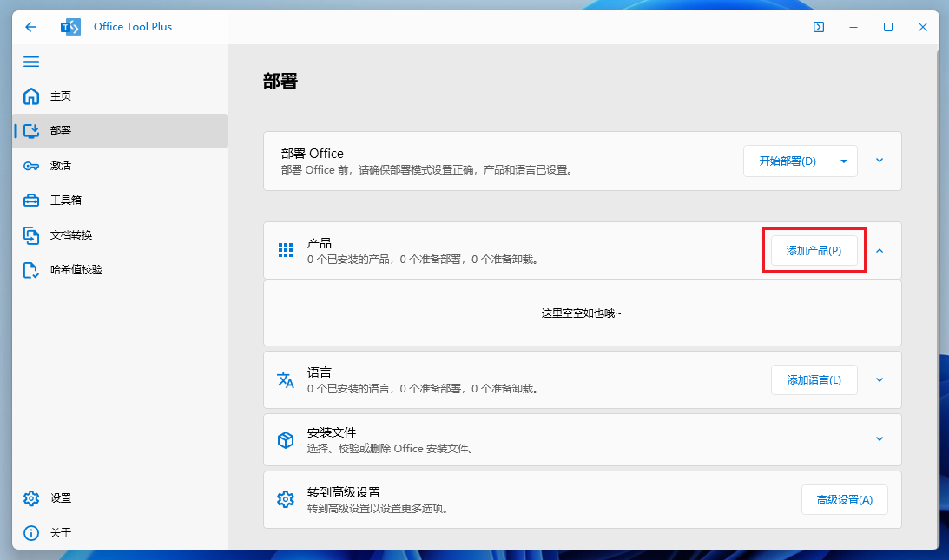Viewport: 949px width, 560px height.
Task: Click the translate icon in 语言 section
Action: click(x=286, y=379)
